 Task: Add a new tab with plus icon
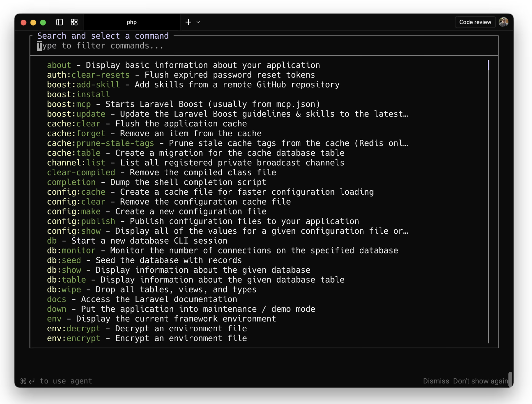point(188,22)
